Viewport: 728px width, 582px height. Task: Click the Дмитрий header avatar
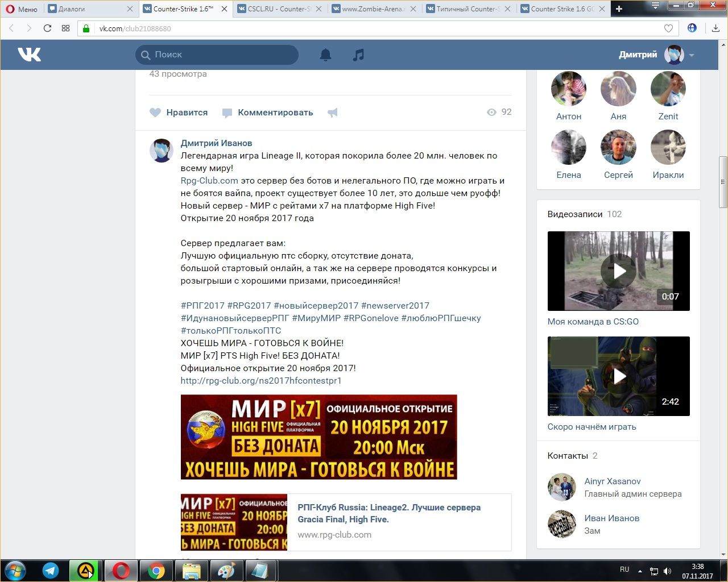(x=674, y=55)
